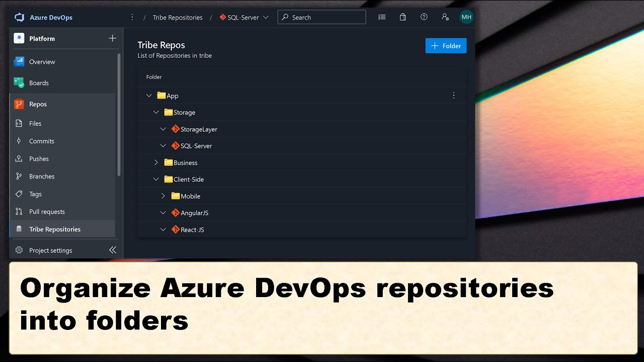The width and height of the screenshot is (644, 362).
Task: Click the Tribe Repos page heading
Action: [161, 45]
